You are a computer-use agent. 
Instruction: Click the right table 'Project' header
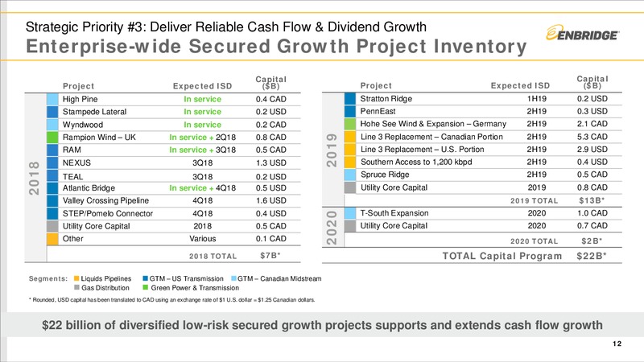click(x=376, y=86)
